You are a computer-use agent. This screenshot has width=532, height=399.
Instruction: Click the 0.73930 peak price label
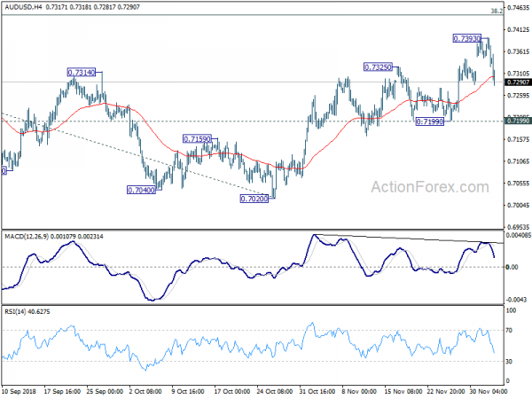click(466, 38)
